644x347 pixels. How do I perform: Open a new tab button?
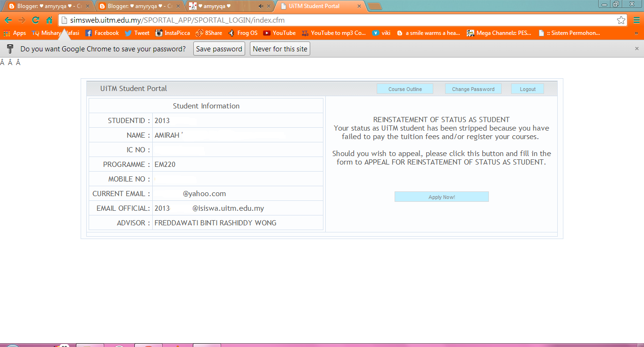(375, 6)
